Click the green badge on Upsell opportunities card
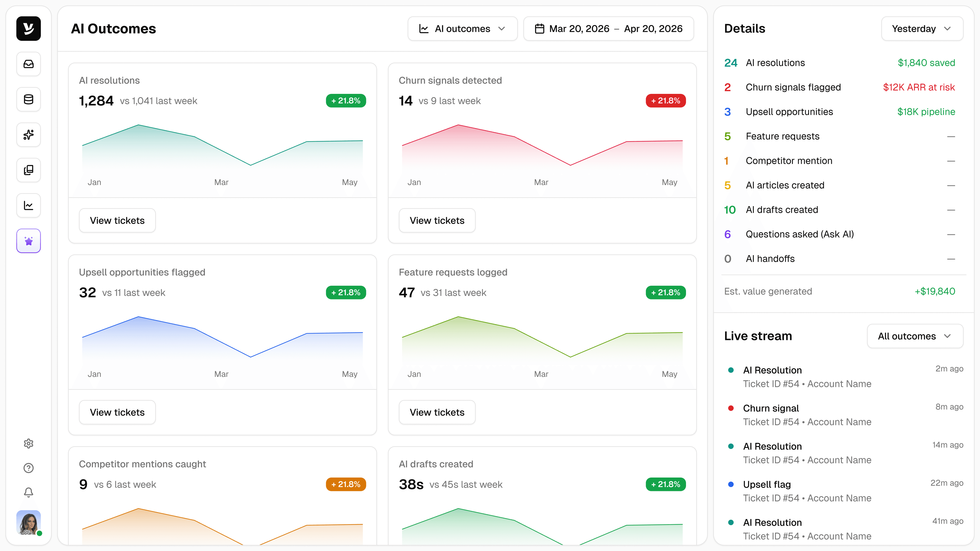 pos(346,292)
